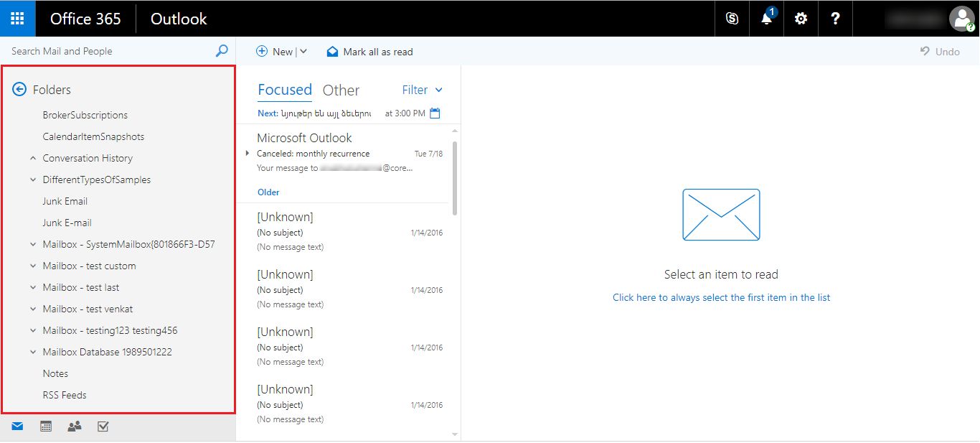Click the message list scroll down arrow

[x=455, y=434]
